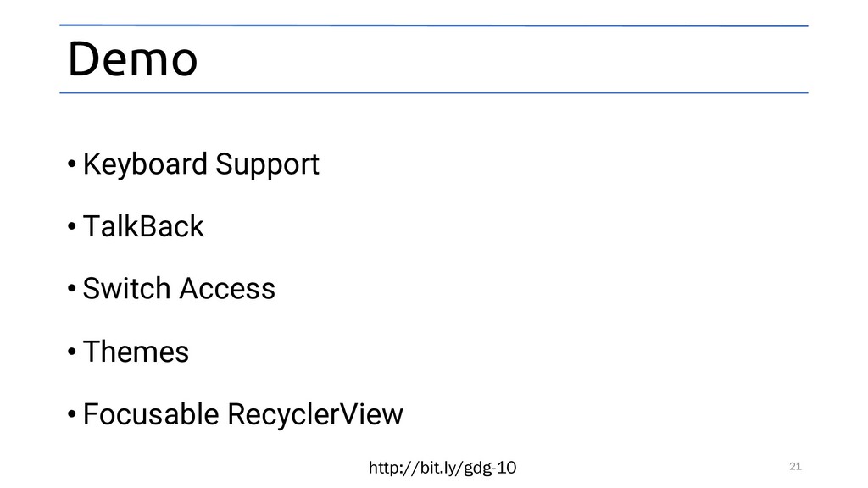Screen dimensions: 868x488
Task: Click "gdg-10" portion of the footer URL
Action: coord(490,469)
